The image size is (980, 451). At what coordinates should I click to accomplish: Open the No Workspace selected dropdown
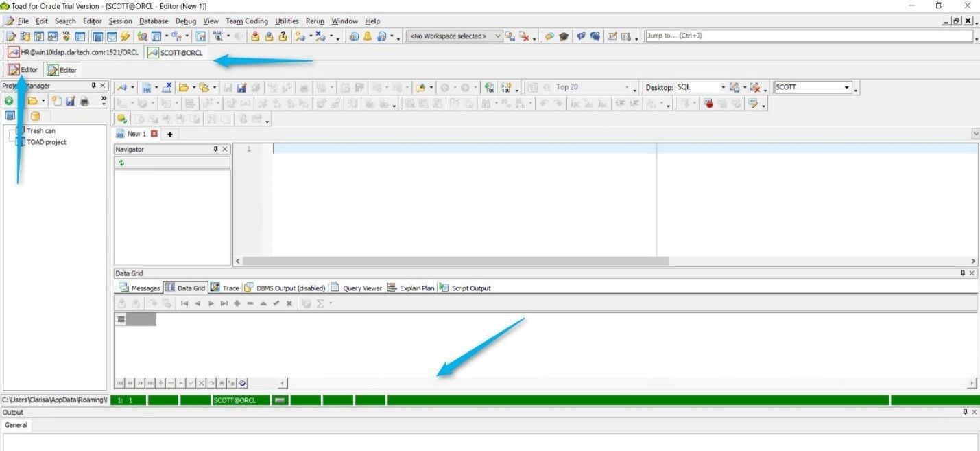(x=455, y=36)
